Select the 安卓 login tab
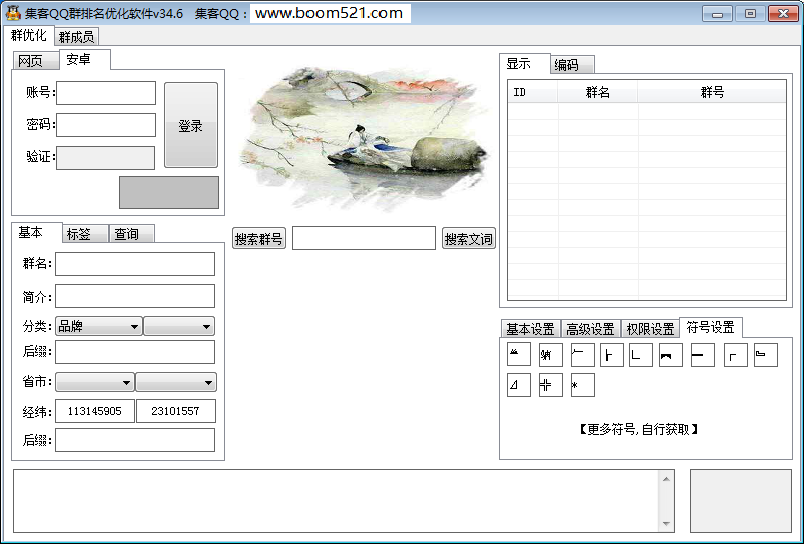 (84, 59)
